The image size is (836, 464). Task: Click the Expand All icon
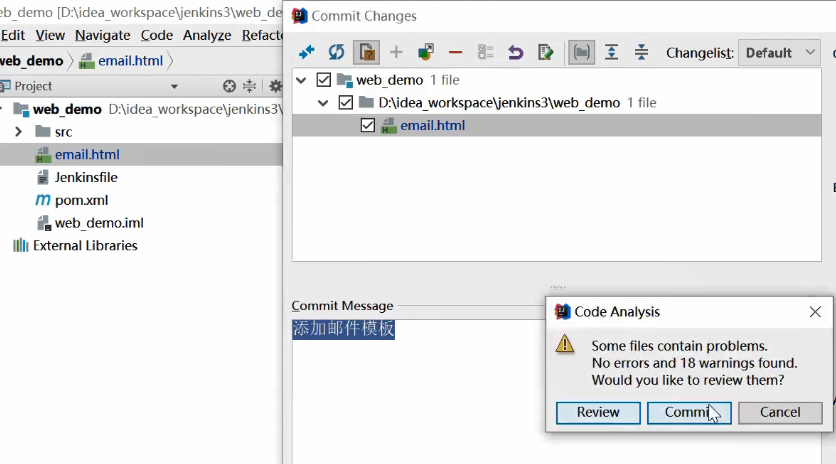point(612,52)
